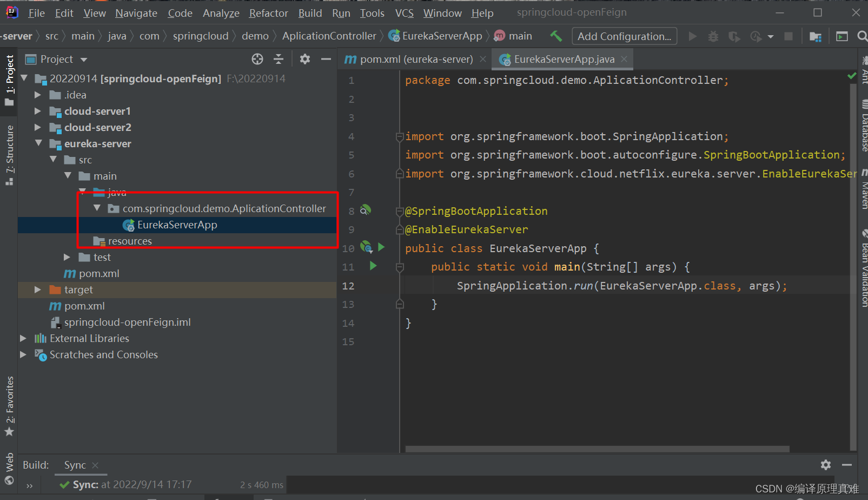Screen dimensions: 868x500
Task: Click the Run with Coverage icon
Action: (734, 36)
